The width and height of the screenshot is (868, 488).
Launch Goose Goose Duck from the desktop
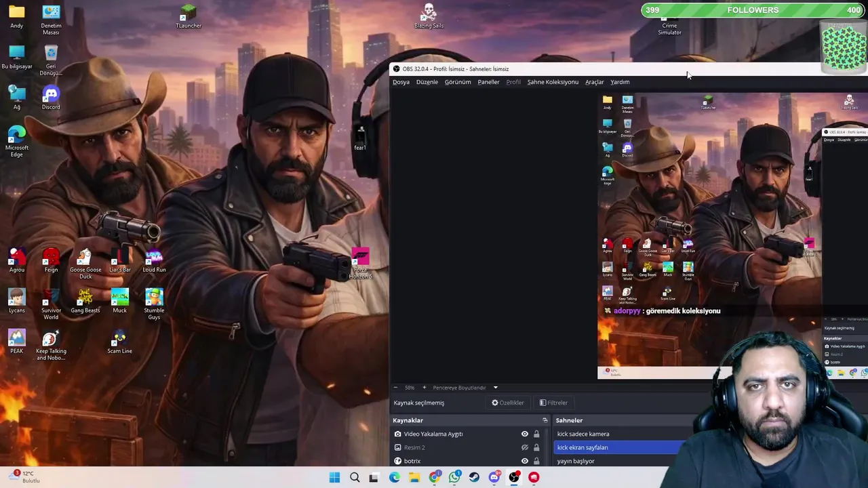click(x=85, y=264)
